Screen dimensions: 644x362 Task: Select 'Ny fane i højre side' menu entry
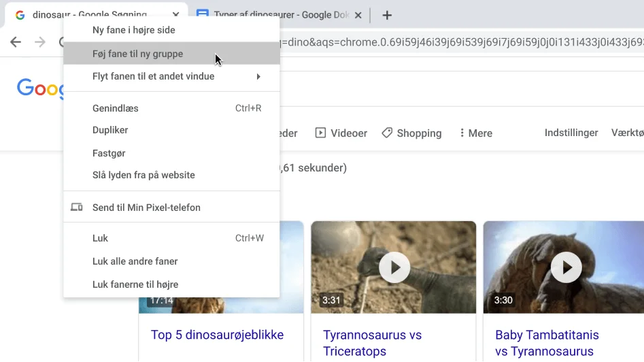[171, 30]
